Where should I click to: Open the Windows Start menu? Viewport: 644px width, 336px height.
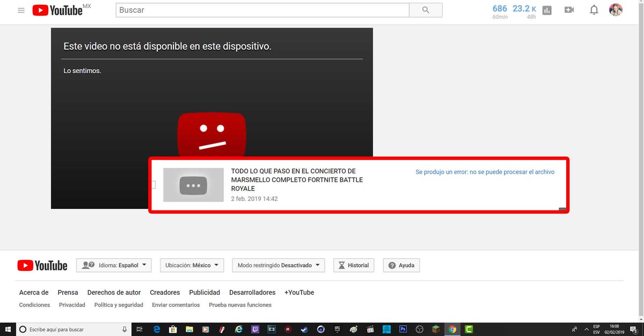8,329
